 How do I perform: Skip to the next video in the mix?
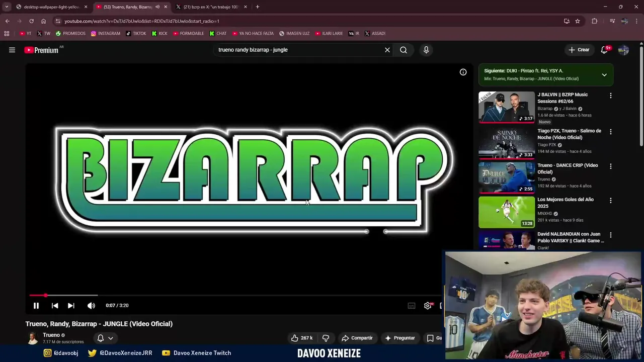coord(71,305)
